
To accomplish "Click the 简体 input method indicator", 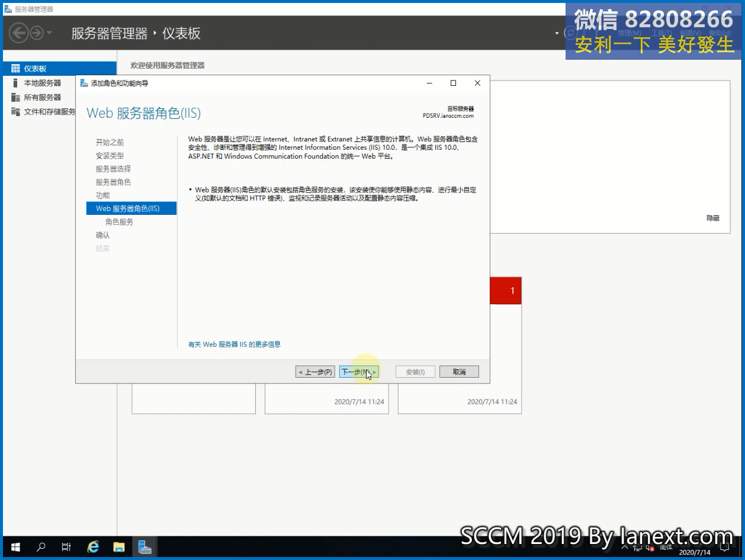I will pos(666,548).
